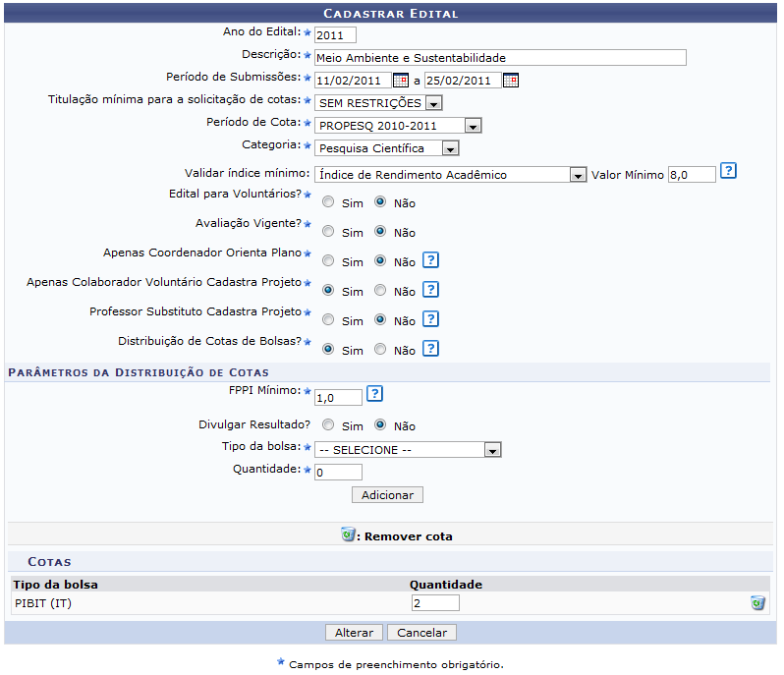Show help for Apenas Coordenador Orienta Plano
The height and width of the screenshot is (675, 784).
click(x=430, y=260)
